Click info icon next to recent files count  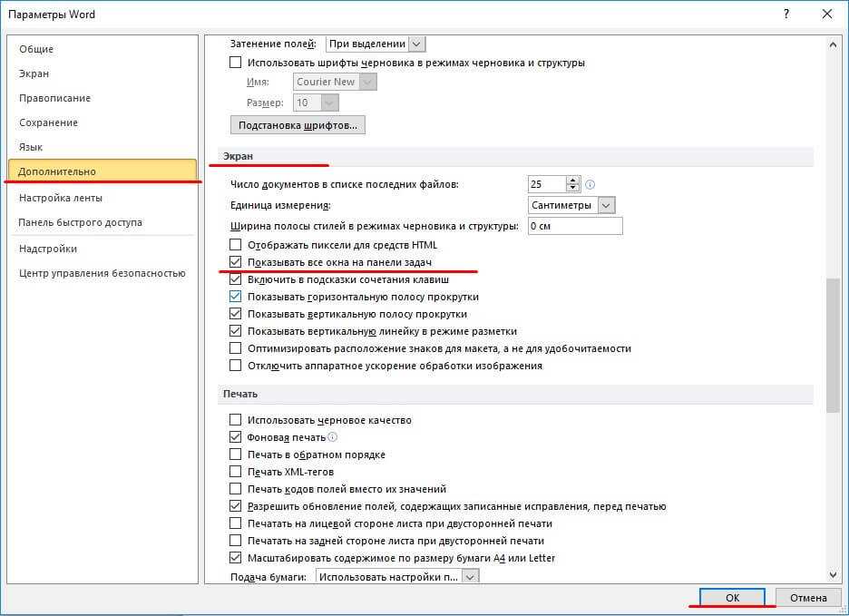coord(590,184)
